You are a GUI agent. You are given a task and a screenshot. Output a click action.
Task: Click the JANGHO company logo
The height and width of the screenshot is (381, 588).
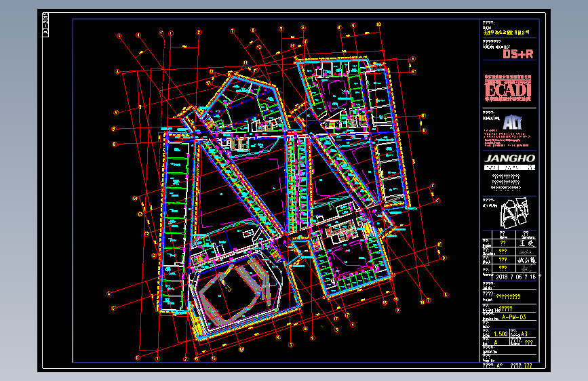tap(510, 159)
